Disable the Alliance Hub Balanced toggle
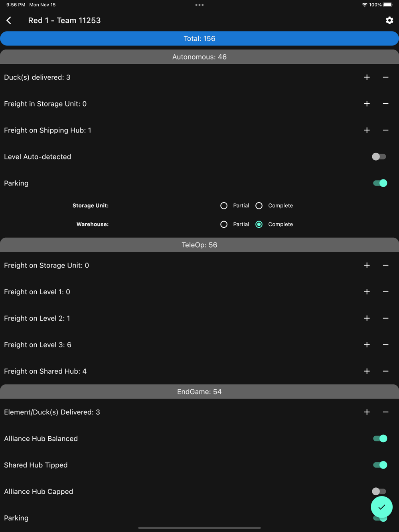399x532 pixels. click(380, 439)
